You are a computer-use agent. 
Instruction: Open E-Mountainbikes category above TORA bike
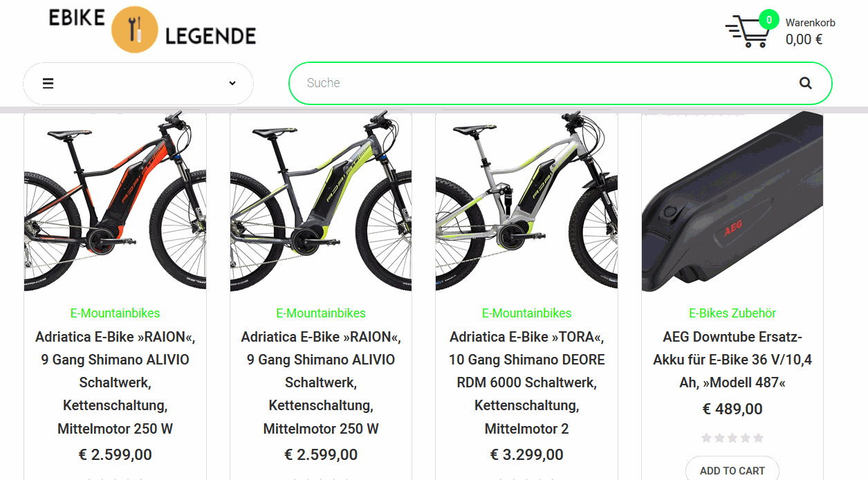click(x=526, y=313)
